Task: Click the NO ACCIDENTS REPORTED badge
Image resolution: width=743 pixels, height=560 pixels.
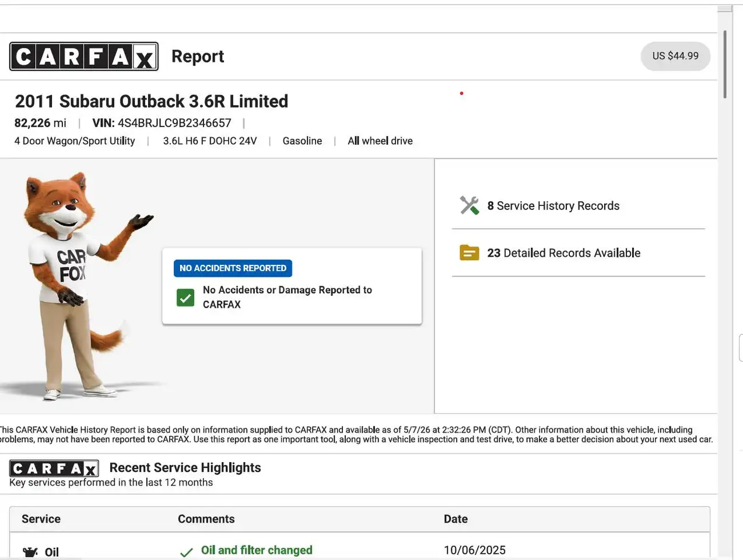Action: point(233,268)
